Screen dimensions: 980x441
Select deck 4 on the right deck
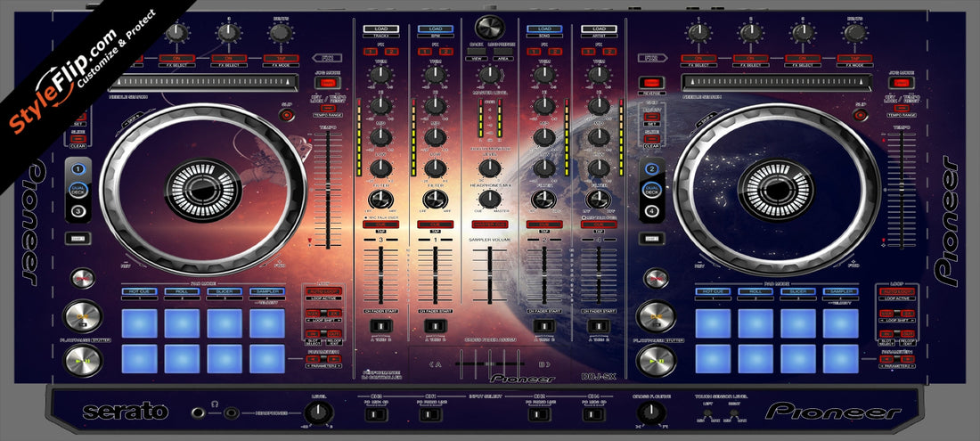pos(651,212)
